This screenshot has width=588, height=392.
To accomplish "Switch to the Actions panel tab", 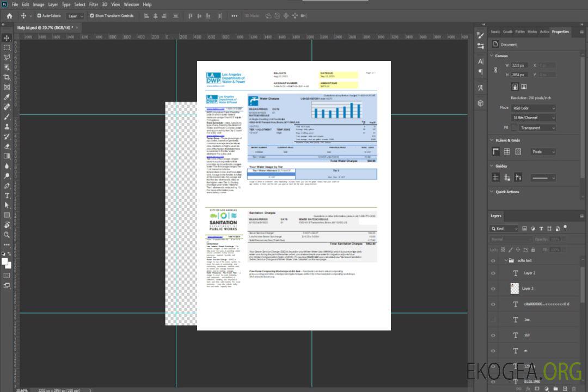I will pos(544,32).
